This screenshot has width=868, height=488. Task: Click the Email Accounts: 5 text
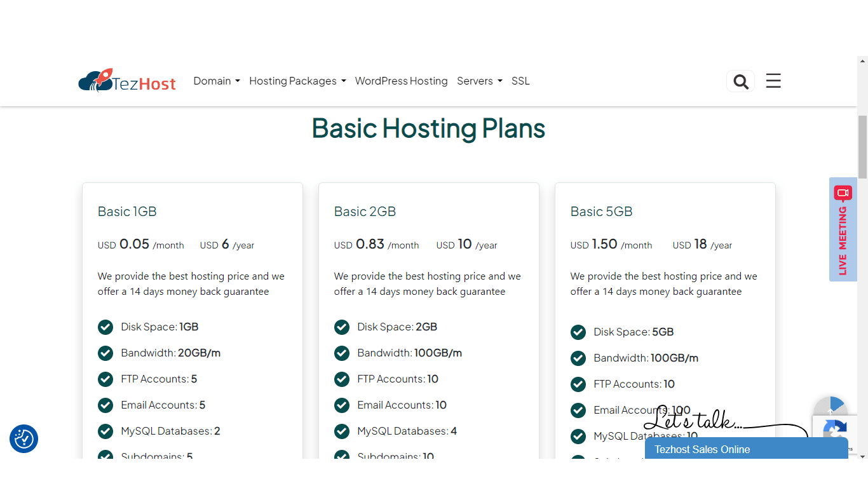click(163, 405)
